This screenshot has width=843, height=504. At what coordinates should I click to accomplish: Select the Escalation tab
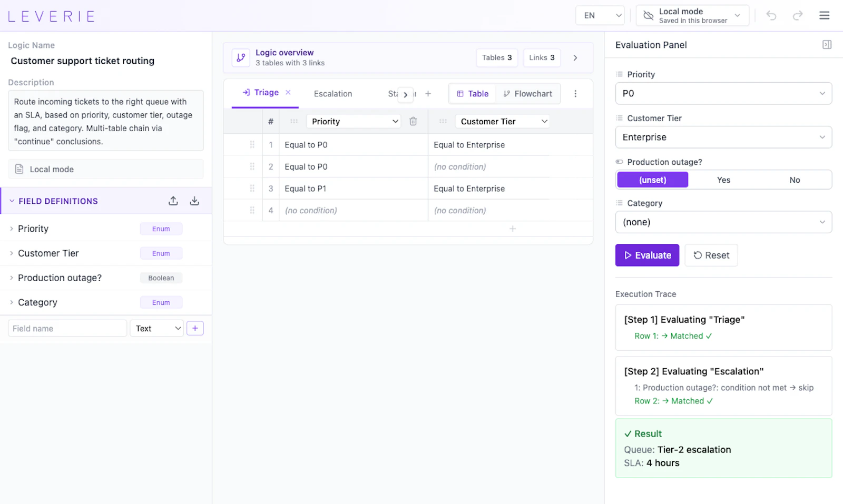(x=333, y=94)
